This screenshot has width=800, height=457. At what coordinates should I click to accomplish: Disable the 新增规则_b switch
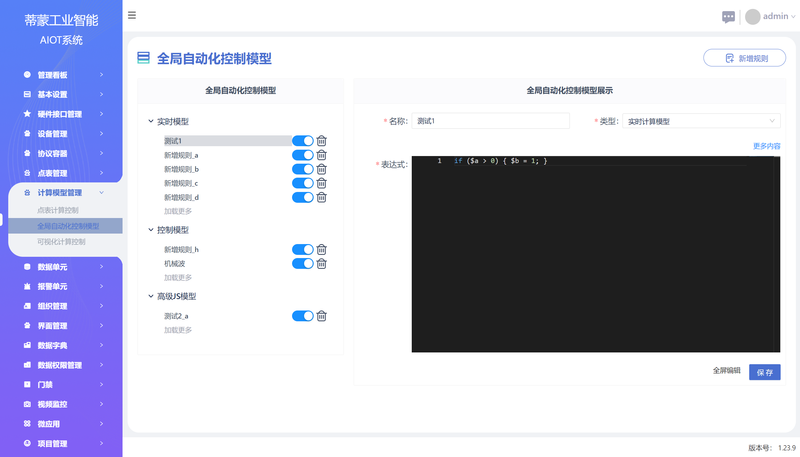(x=303, y=169)
